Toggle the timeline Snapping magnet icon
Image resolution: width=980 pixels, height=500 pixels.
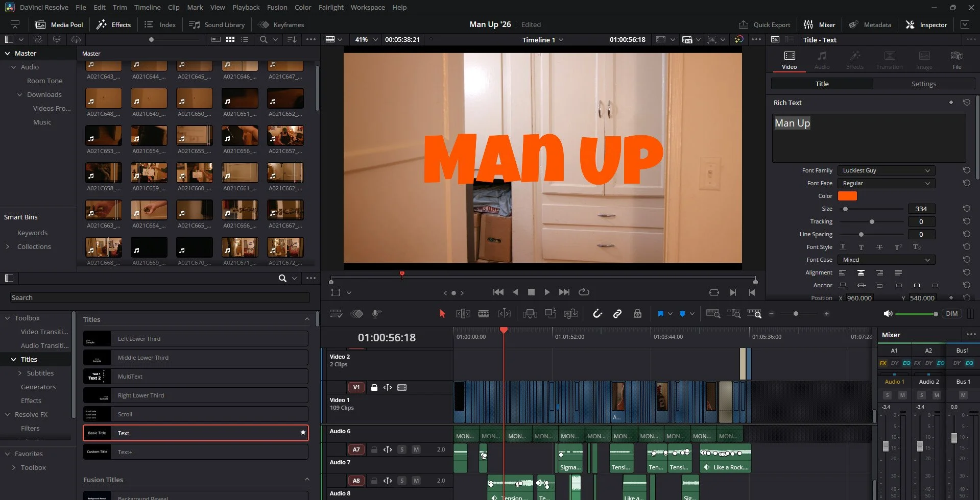(x=597, y=314)
